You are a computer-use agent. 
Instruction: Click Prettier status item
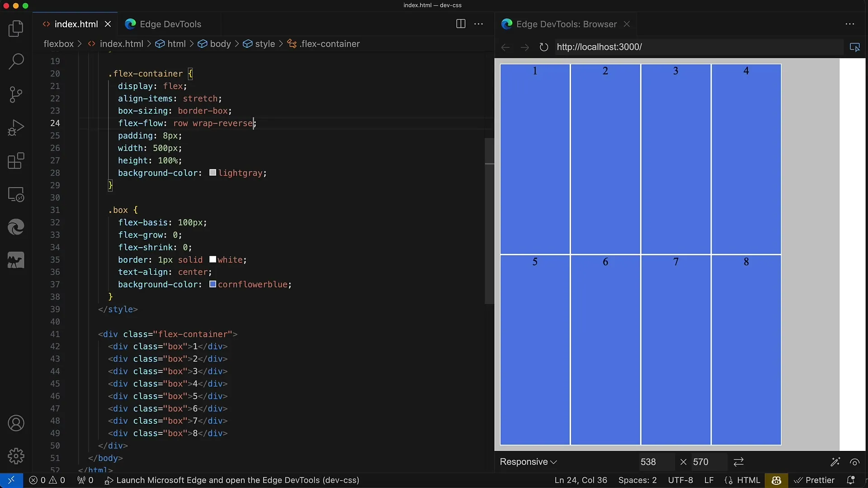pyautogui.click(x=814, y=480)
